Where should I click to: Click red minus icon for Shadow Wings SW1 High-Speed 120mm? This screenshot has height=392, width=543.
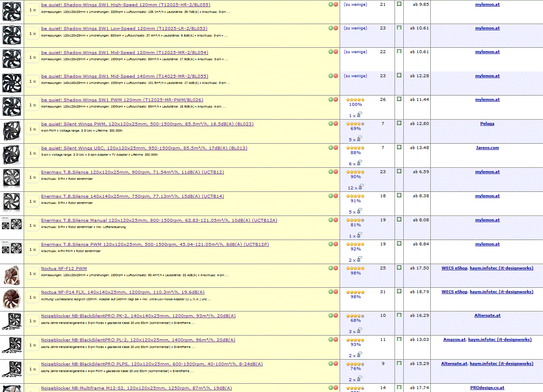[x=336, y=5]
